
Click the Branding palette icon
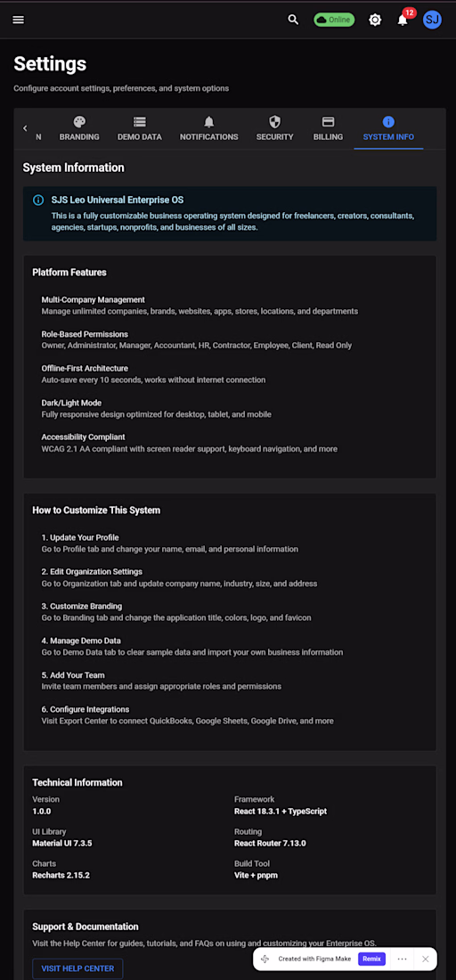pyautogui.click(x=79, y=121)
